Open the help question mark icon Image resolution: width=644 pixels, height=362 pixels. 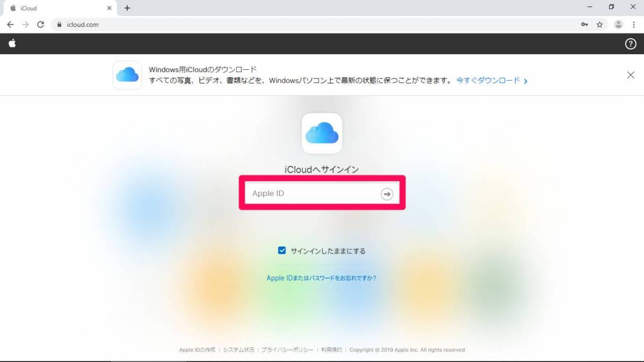(631, 43)
